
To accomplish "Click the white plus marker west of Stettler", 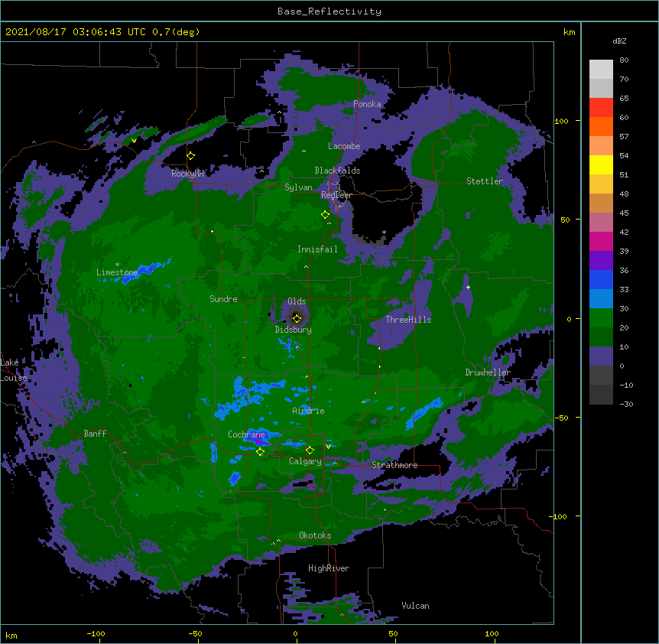I will pyautogui.click(x=468, y=287).
